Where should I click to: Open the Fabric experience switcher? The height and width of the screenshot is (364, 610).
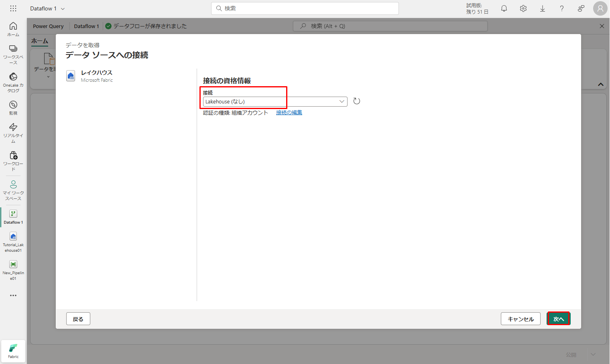13,351
